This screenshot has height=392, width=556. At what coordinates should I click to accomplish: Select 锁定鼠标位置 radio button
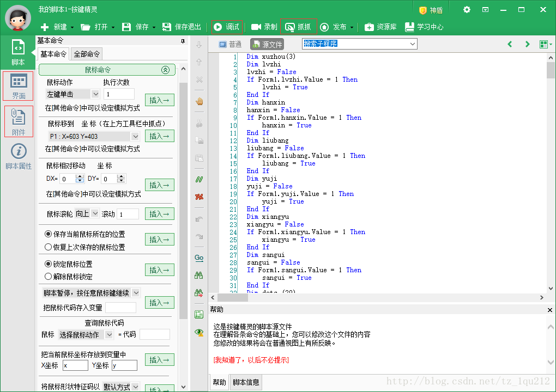(x=48, y=264)
